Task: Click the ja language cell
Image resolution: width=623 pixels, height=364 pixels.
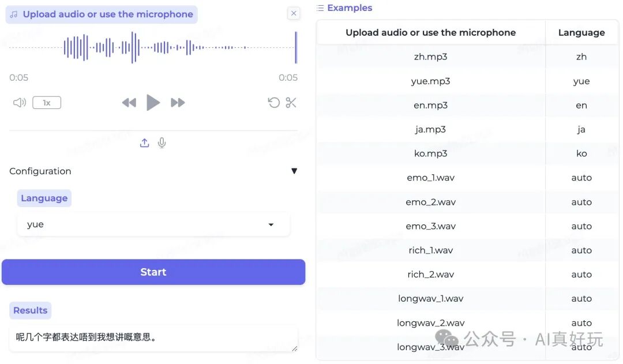Action: point(581,130)
